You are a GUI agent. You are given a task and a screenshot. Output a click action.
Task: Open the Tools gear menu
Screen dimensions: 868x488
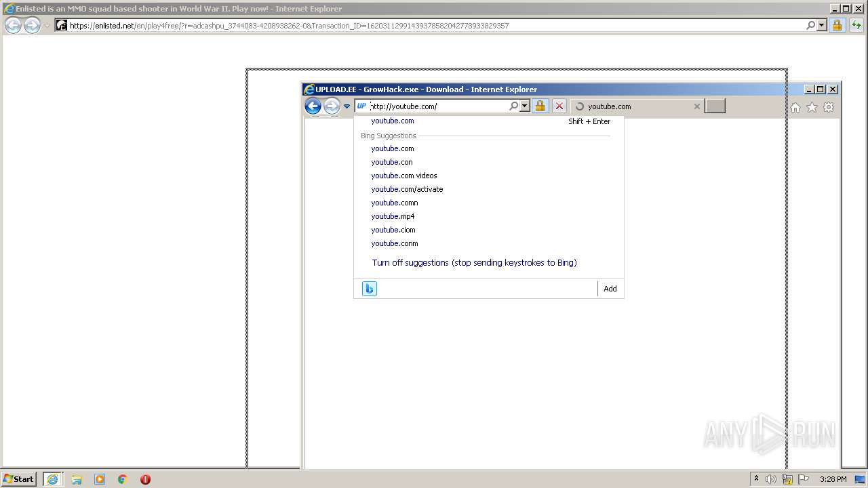829,107
